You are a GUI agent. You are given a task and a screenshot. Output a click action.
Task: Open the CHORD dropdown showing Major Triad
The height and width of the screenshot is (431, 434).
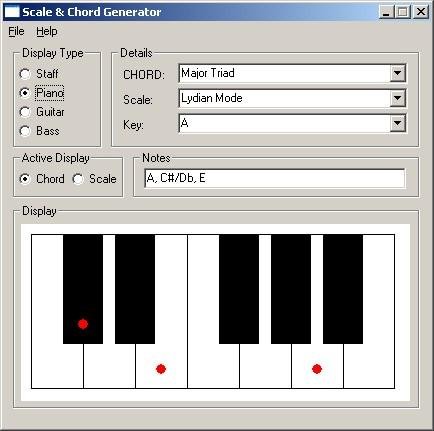pos(397,73)
